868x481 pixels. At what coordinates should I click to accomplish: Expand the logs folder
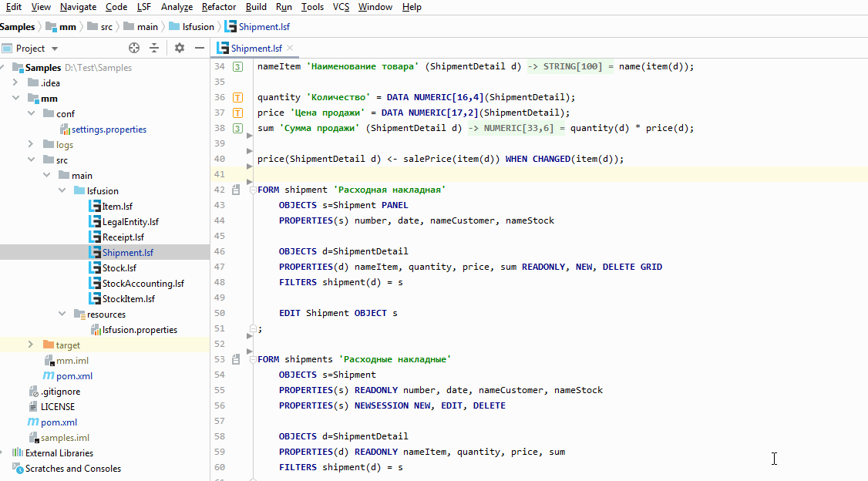click(x=31, y=144)
